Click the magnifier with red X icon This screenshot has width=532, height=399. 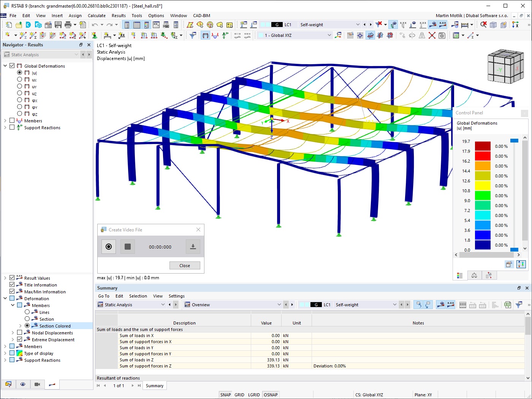pyautogui.click(x=483, y=24)
